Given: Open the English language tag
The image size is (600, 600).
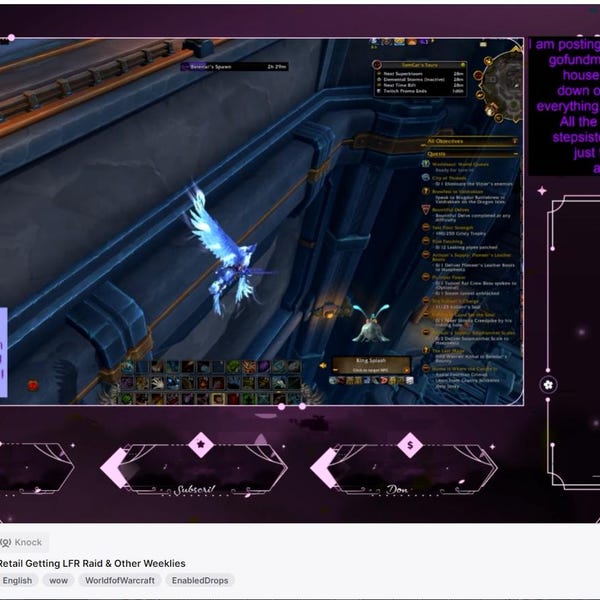Looking at the screenshot, I should (17, 580).
